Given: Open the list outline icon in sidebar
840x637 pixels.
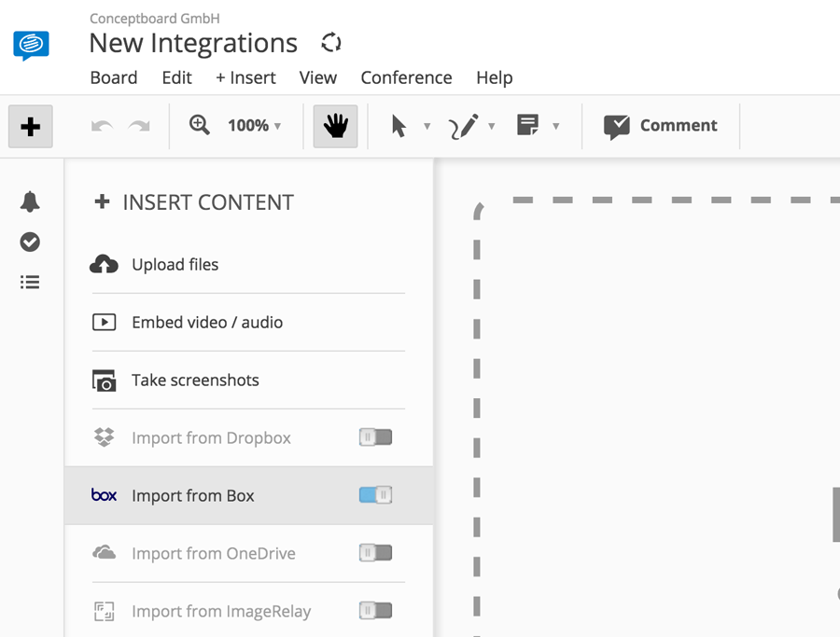Looking at the screenshot, I should click(30, 282).
